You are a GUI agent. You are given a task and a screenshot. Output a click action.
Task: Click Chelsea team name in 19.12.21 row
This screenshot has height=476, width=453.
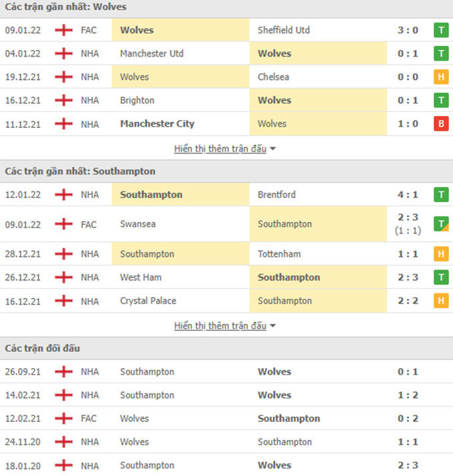tap(273, 77)
